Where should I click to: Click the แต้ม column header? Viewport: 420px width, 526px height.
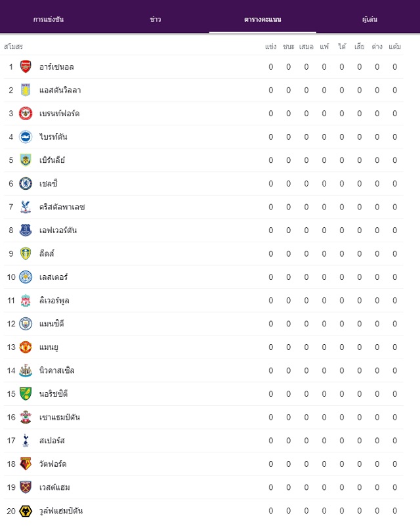[395, 47]
